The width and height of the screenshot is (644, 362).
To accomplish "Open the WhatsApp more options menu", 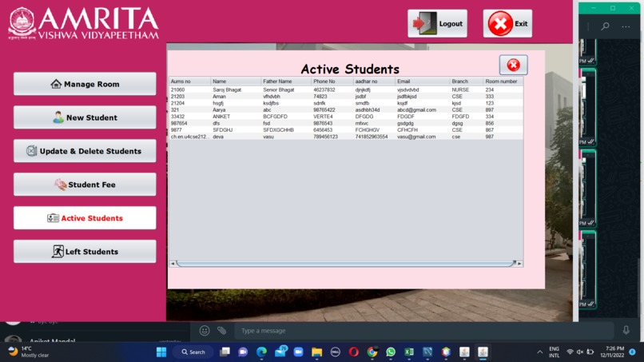I will pyautogui.click(x=626, y=26).
